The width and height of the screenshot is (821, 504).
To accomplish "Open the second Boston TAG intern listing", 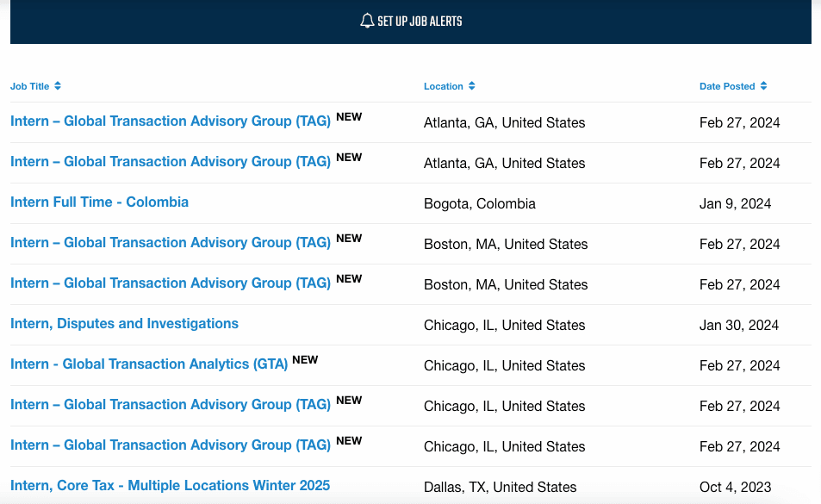I will tap(171, 283).
